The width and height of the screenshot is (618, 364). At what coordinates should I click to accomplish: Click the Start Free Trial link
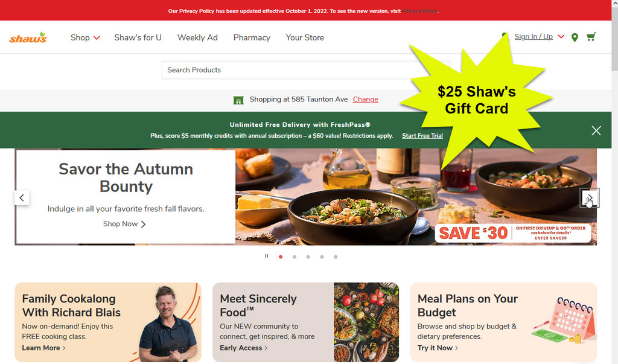tap(422, 136)
